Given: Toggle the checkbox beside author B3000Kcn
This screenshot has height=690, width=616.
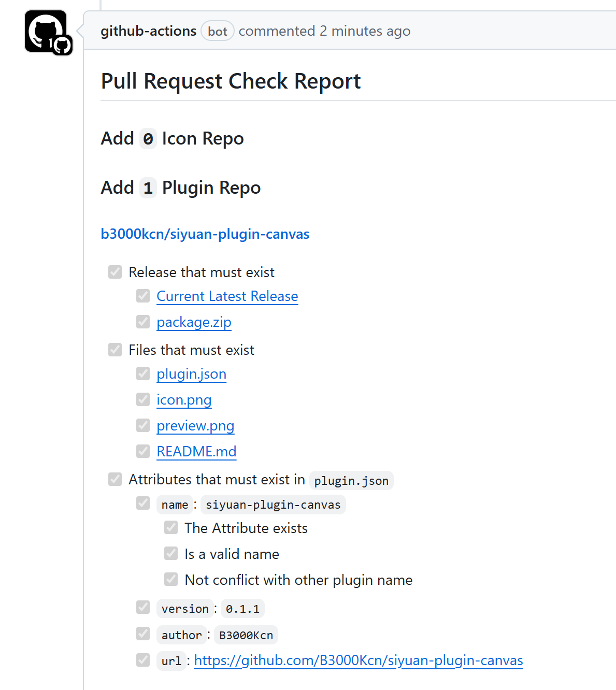Looking at the screenshot, I should pyautogui.click(x=143, y=634).
